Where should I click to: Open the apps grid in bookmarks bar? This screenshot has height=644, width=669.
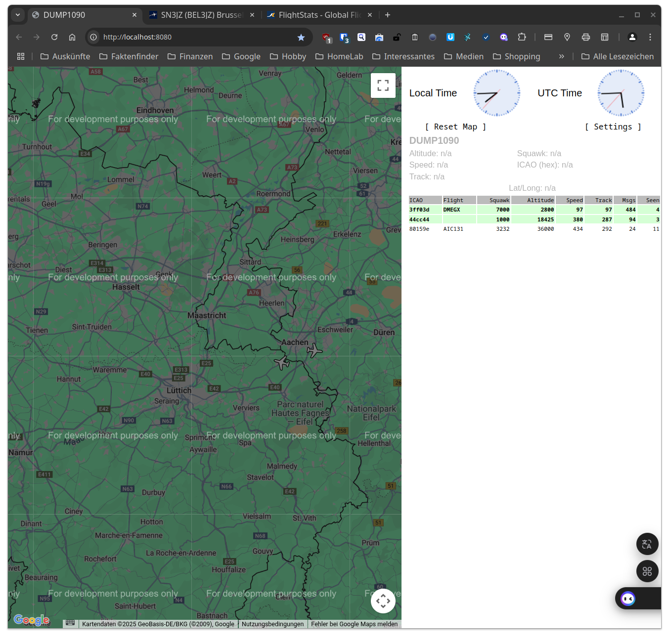pyautogui.click(x=21, y=56)
